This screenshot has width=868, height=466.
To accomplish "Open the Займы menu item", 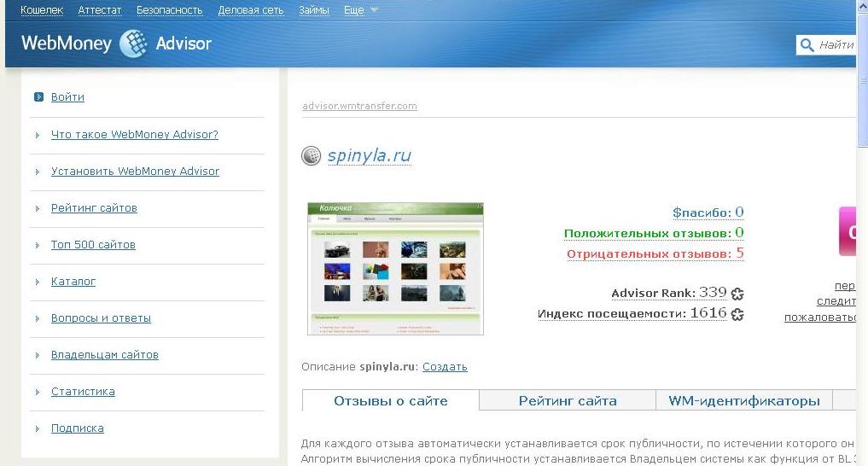I will (314, 10).
